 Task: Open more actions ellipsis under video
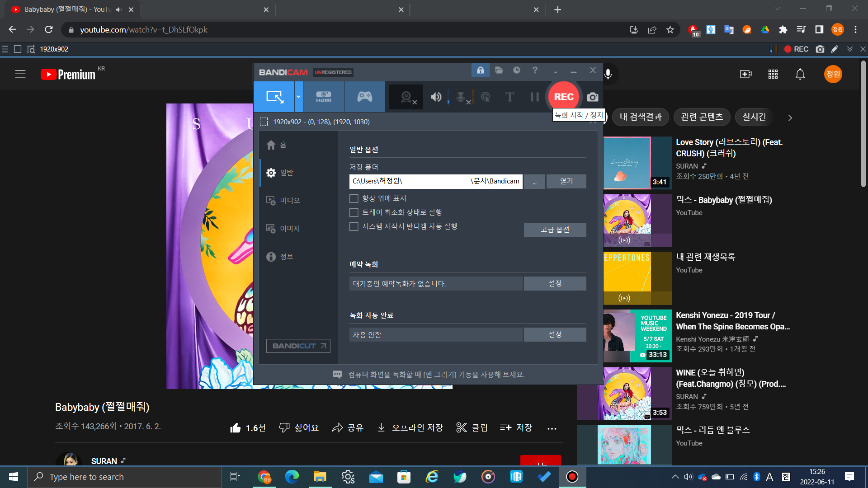552,428
